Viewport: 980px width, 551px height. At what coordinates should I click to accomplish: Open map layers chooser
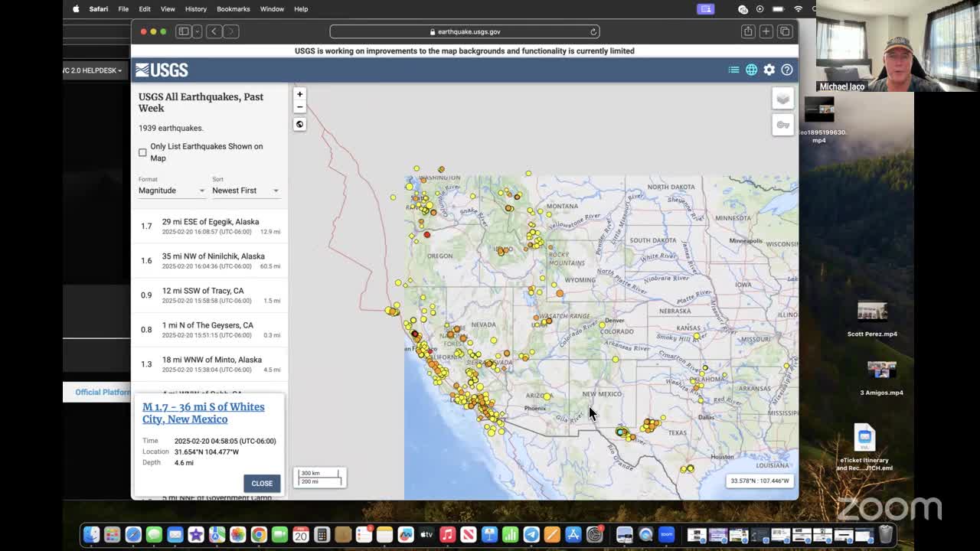pos(782,99)
